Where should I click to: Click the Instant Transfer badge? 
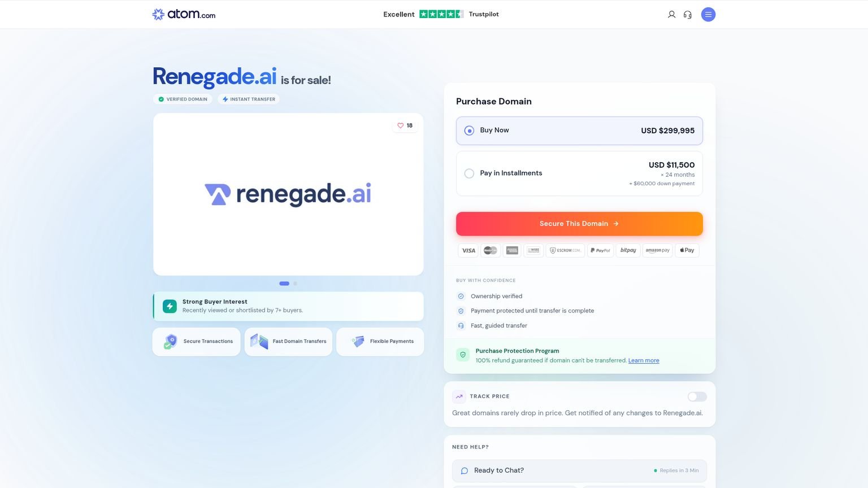[249, 99]
